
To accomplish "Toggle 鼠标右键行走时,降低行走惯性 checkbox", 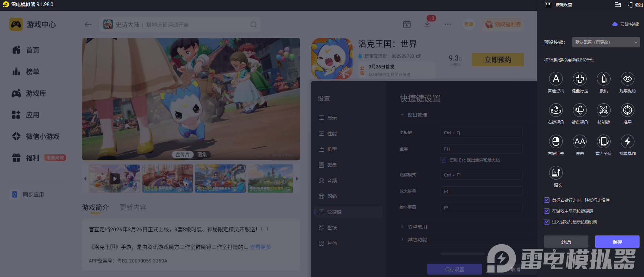I will (547, 200).
